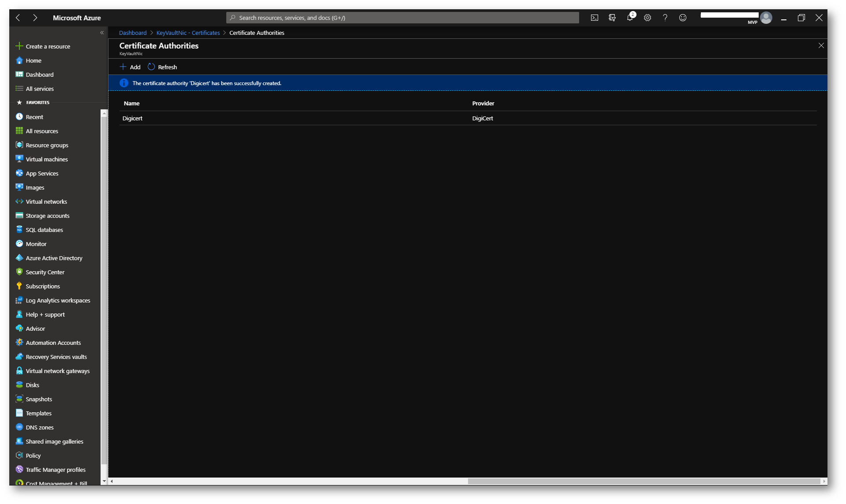Viewport: 846px width, 504px height.
Task: Go back with the left arrow
Action: 18,18
